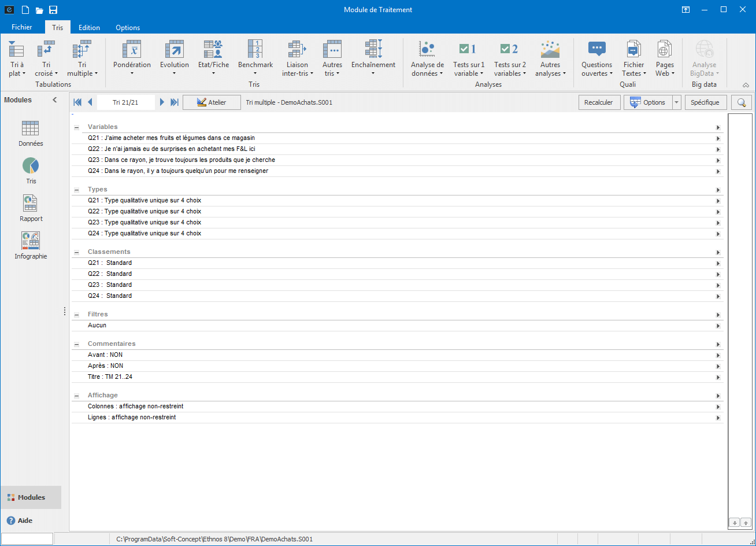Jump to the first tri
This screenshot has height=546, width=756.
[x=77, y=102]
